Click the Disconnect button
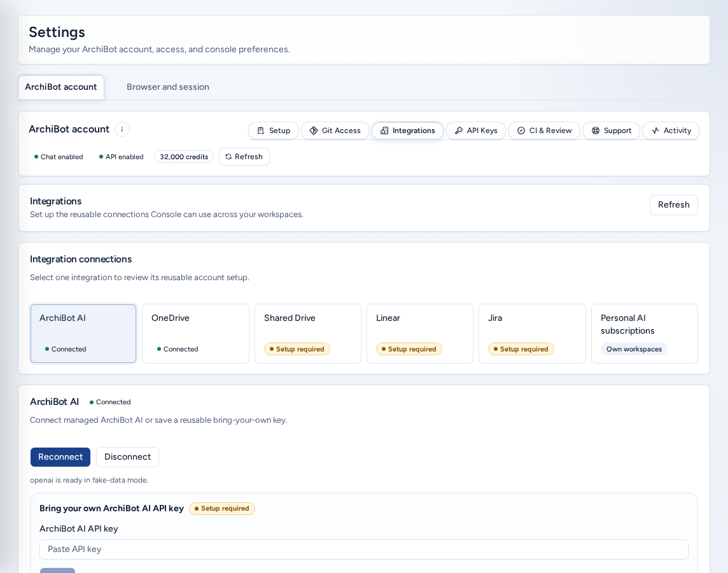 (x=128, y=457)
